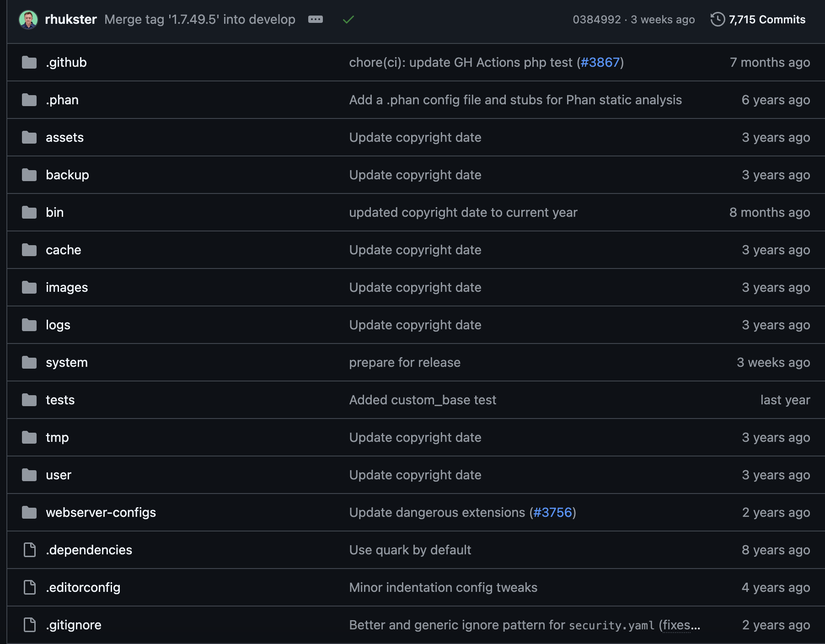Open the system folder
Screen dimensions: 825x644
coord(66,363)
